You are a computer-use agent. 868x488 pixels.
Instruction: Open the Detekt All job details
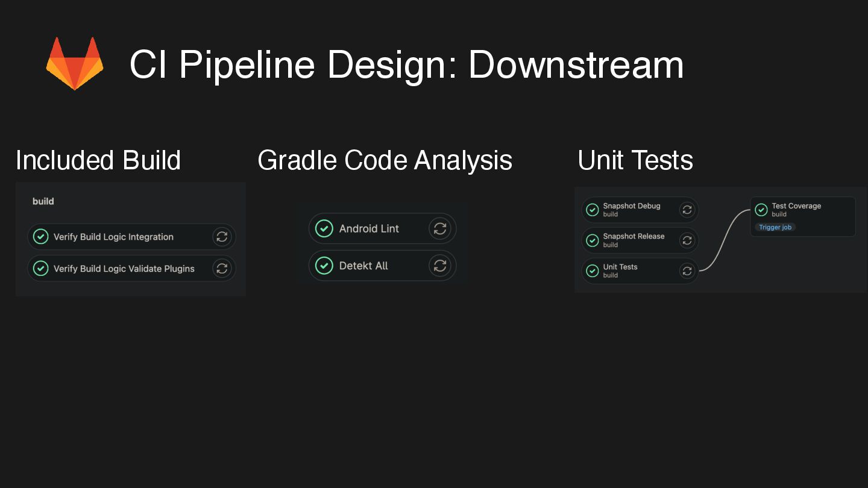(363, 266)
